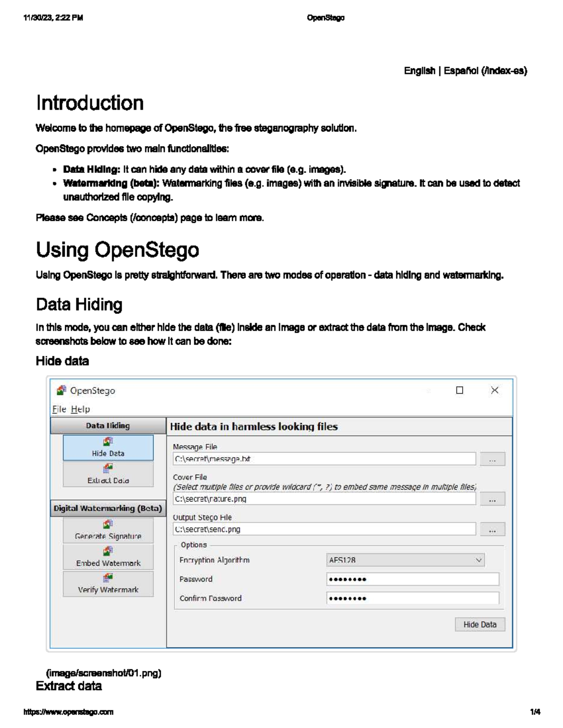Open the File menu
This screenshot has width=563, height=728.
click(x=59, y=409)
